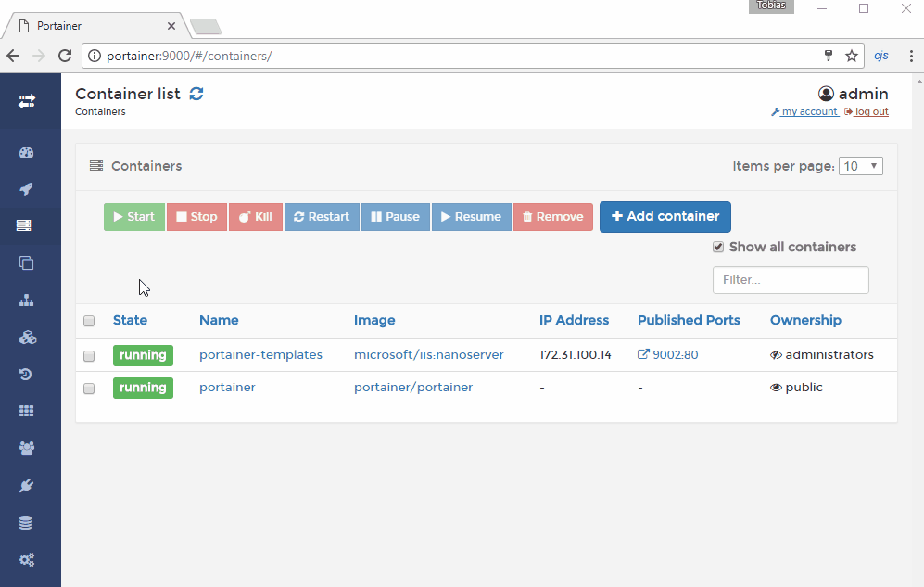Open App Templates via the rocket icon
The height and width of the screenshot is (587, 924).
click(26, 189)
